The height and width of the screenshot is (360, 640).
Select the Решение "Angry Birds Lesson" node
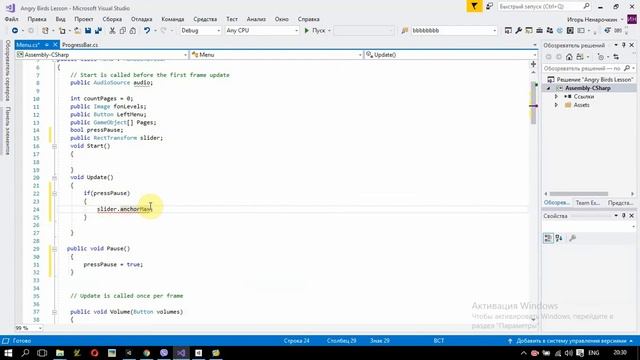(x=590, y=80)
